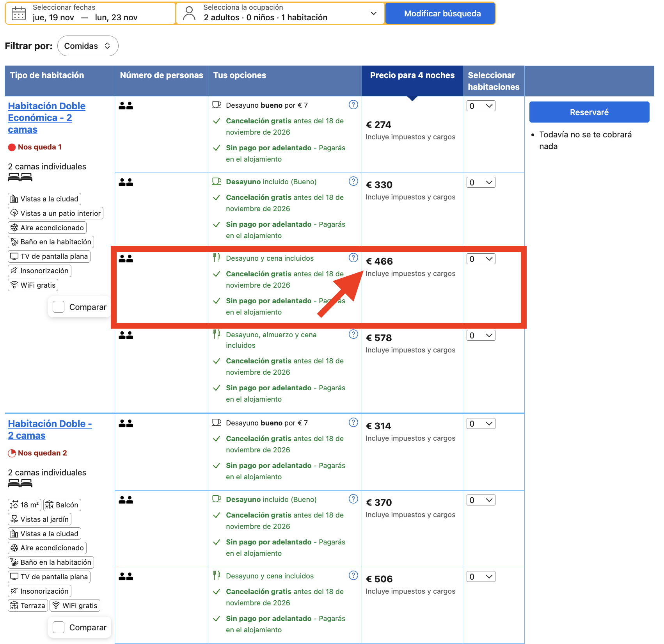Viewport: 664px width, 644px height.
Task: Show help info for the €370 option
Action: coord(353,499)
